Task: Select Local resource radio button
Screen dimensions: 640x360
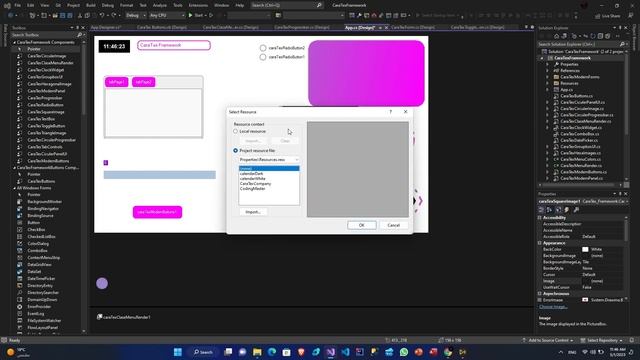Action: pyautogui.click(x=236, y=131)
